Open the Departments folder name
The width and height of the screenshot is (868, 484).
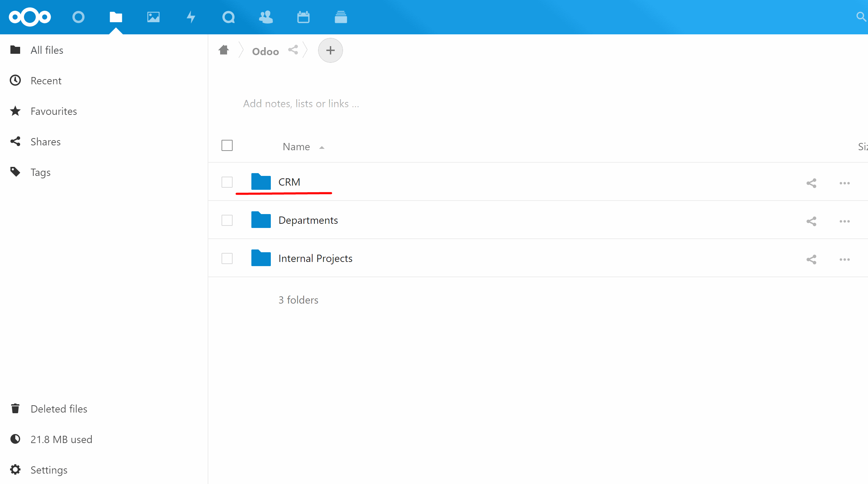308,220
